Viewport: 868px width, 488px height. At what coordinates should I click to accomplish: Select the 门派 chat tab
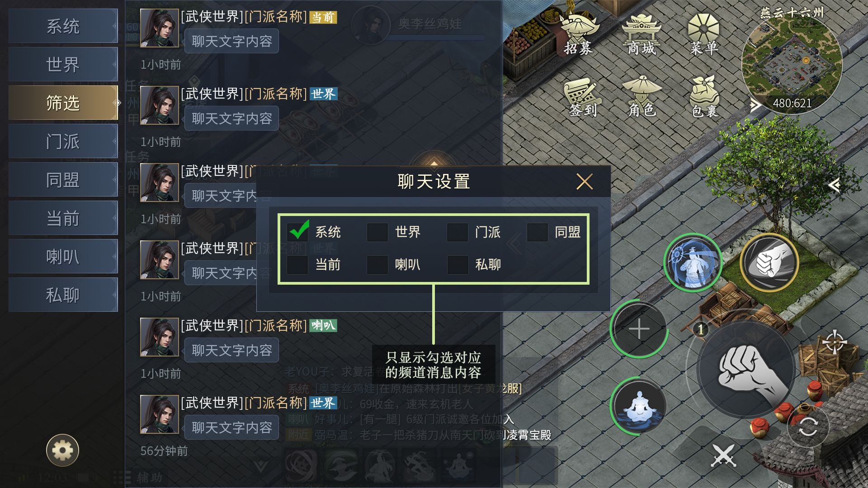pyautogui.click(x=63, y=141)
